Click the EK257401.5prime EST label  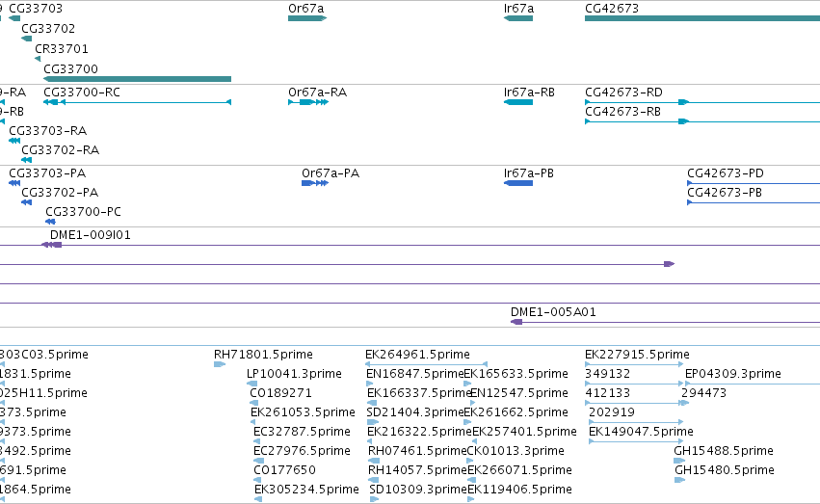[x=524, y=432]
